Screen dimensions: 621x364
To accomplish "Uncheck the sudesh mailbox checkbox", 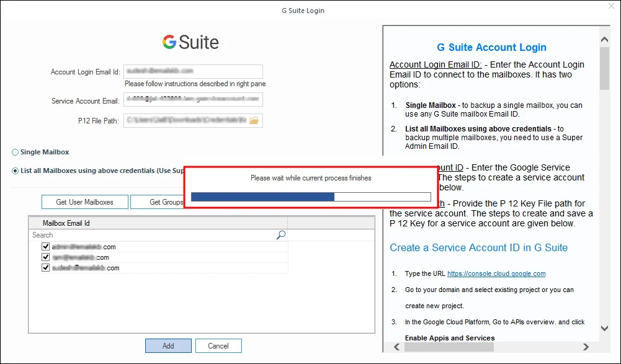I will point(45,268).
